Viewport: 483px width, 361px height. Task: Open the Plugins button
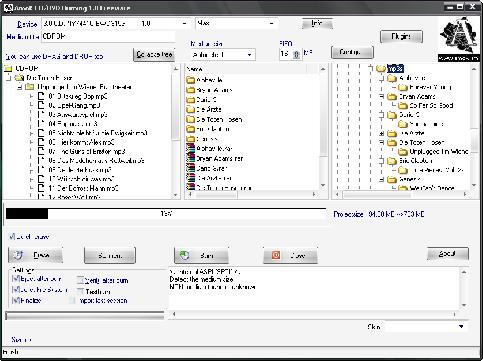(401, 36)
